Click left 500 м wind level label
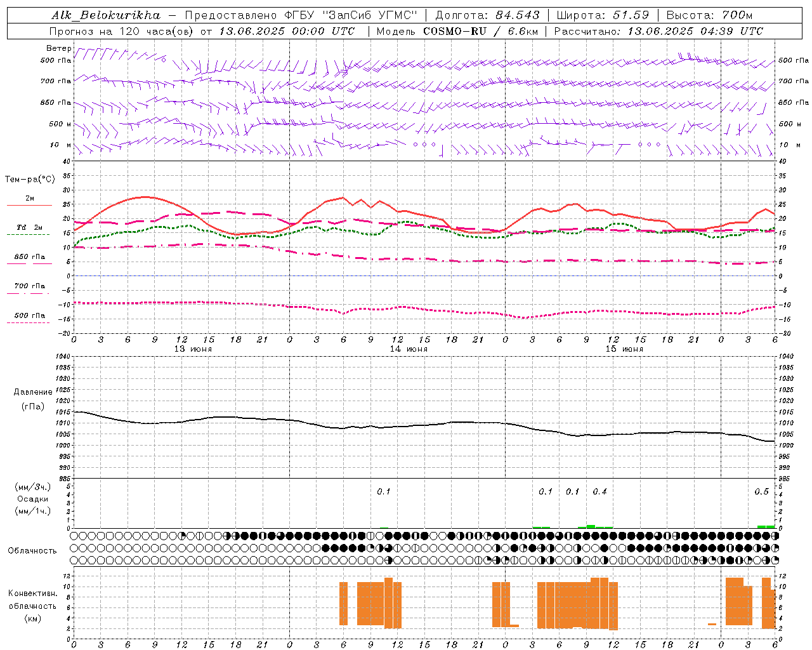This screenshot has width=812, height=650. [x=60, y=124]
